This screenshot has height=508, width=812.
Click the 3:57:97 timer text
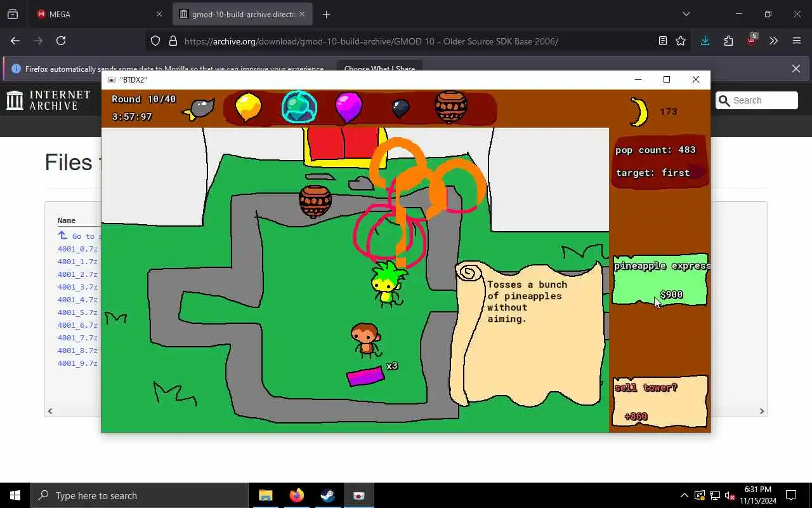click(132, 117)
